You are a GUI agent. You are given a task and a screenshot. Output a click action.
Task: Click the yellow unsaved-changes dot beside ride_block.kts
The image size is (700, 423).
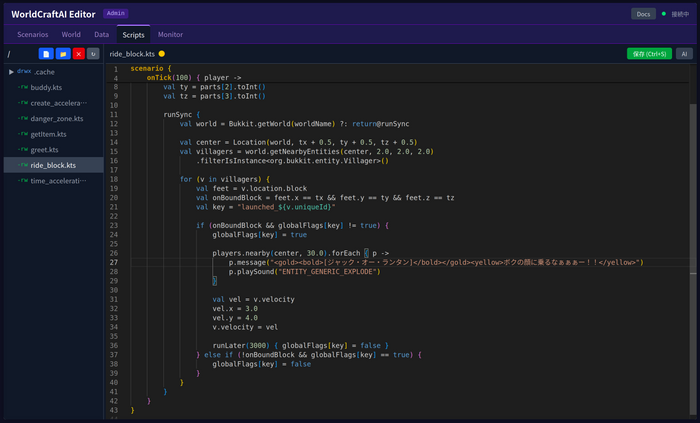162,54
